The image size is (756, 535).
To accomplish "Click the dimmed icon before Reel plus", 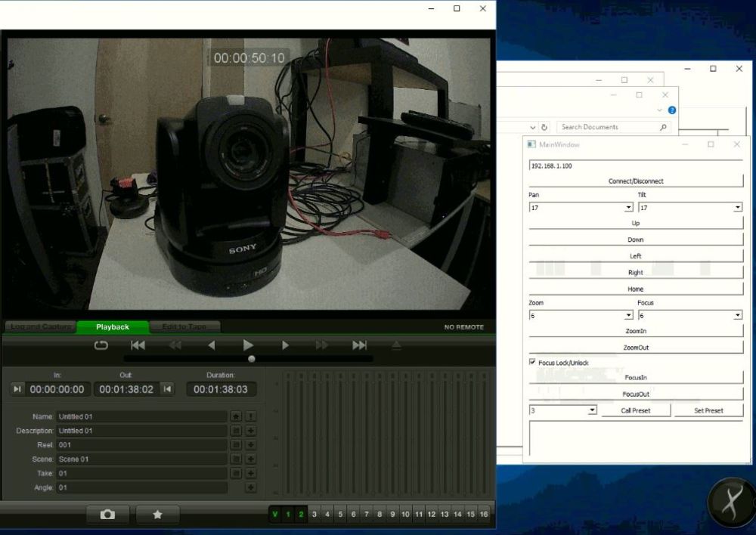I will (x=236, y=445).
